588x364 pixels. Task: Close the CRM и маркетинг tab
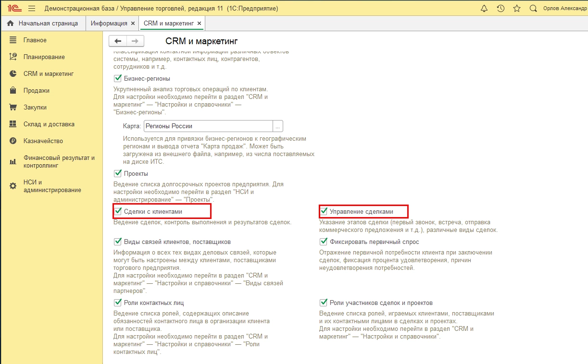coord(200,23)
